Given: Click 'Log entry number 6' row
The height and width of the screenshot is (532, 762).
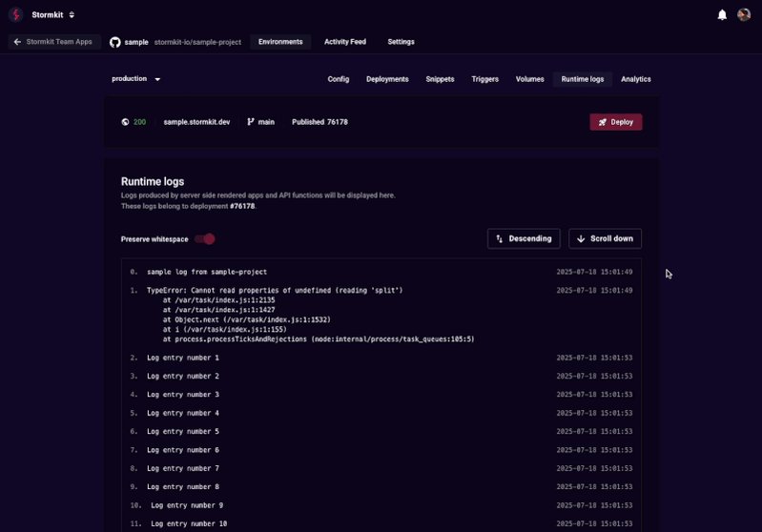Looking at the screenshot, I should coord(381,450).
